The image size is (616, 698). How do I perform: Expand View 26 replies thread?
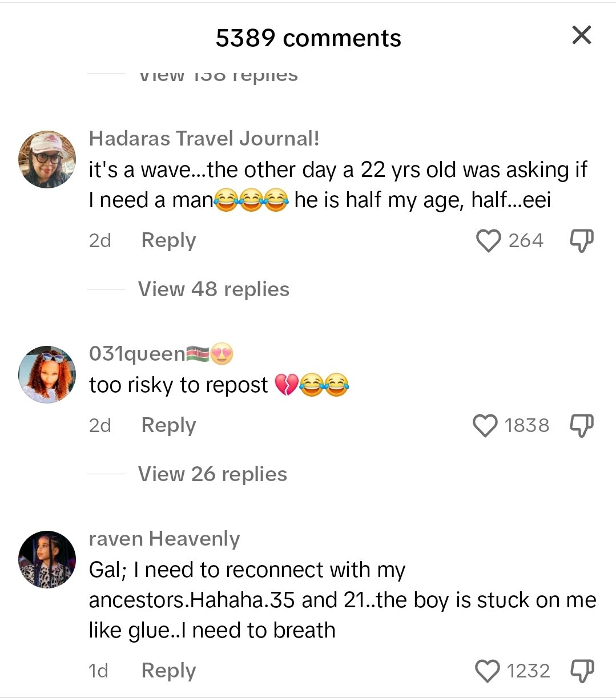pos(212,474)
